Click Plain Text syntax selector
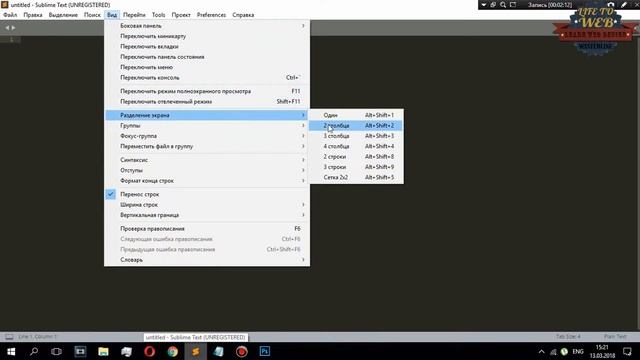The height and width of the screenshot is (360, 640). 615,337
